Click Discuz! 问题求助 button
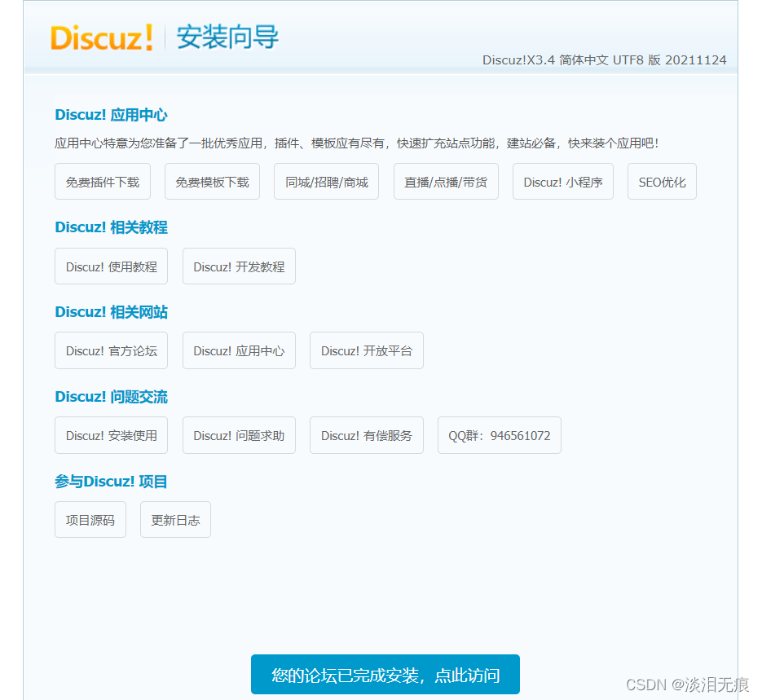The width and height of the screenshot is (762, 700). click(239, 435)
